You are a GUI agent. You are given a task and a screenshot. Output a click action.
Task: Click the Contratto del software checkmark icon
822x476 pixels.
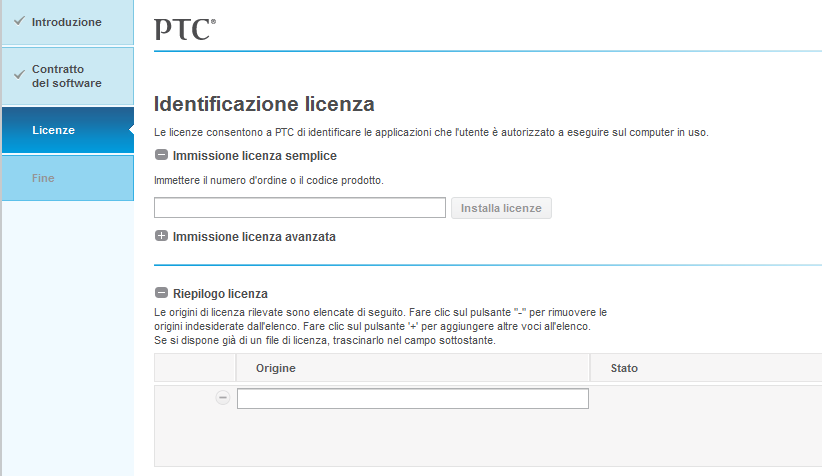click(19, 74)
